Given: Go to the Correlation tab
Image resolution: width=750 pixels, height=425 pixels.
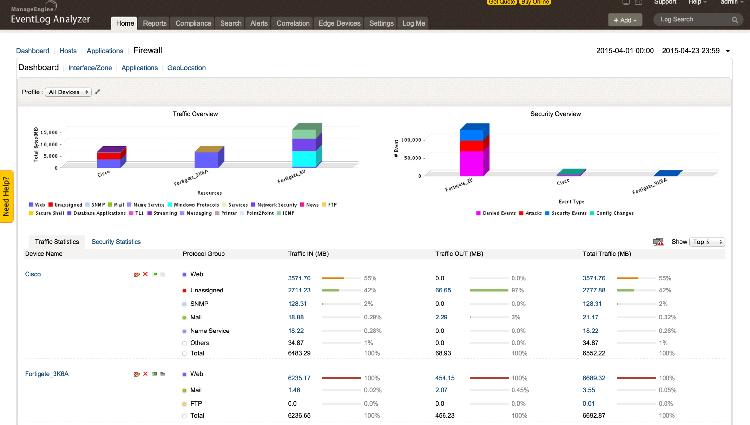Looking at the screenshot, I should coord(292,23).
